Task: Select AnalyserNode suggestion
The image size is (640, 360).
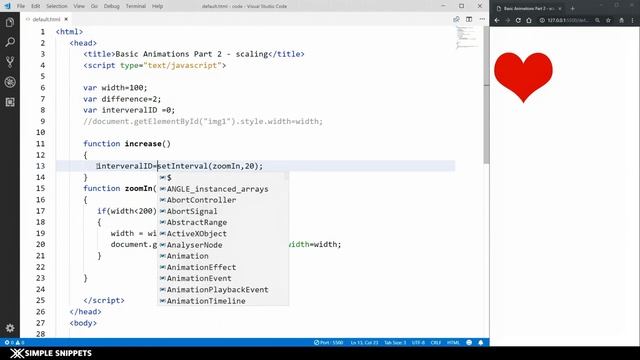Action: pos(223,245)
